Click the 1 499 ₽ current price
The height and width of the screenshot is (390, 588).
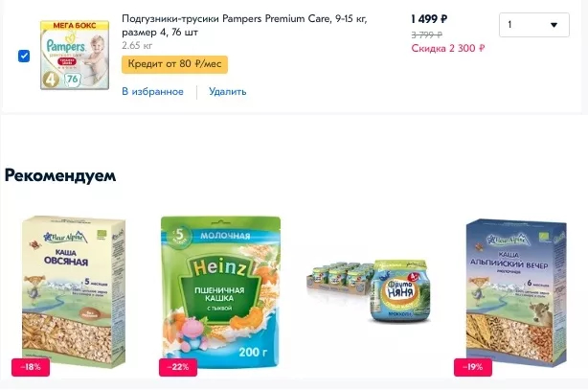(x=429, y=19)
